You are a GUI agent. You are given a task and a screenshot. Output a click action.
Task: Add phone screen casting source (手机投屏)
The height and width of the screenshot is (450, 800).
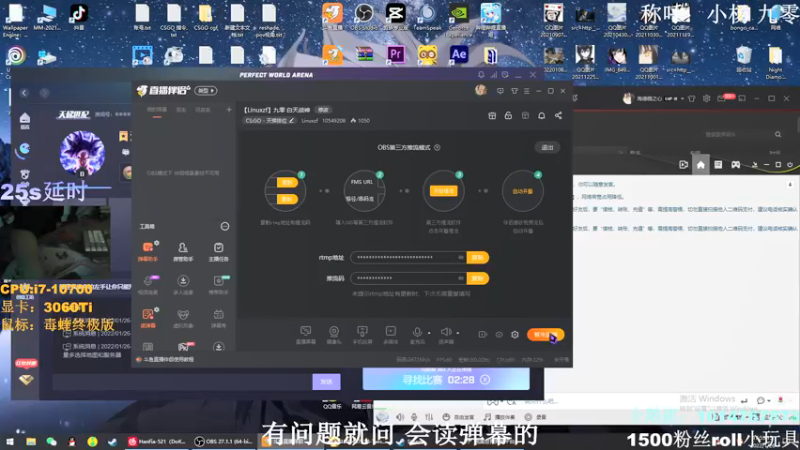click(362, 335)
